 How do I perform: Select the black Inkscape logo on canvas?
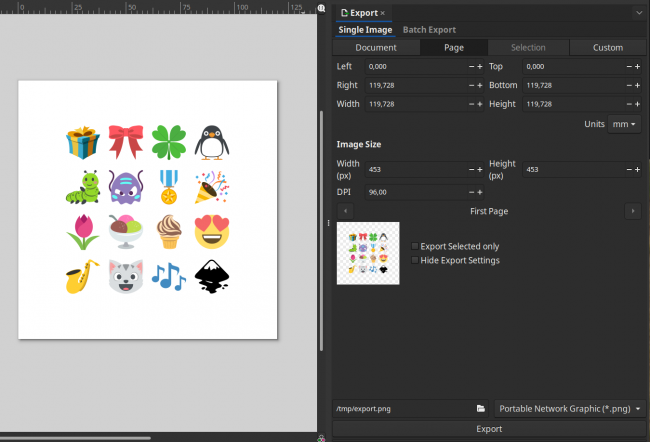pos(212,277)
